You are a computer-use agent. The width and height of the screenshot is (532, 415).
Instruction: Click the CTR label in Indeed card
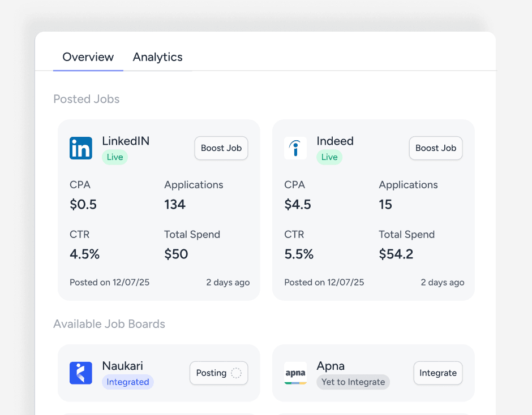click(294, 234)
